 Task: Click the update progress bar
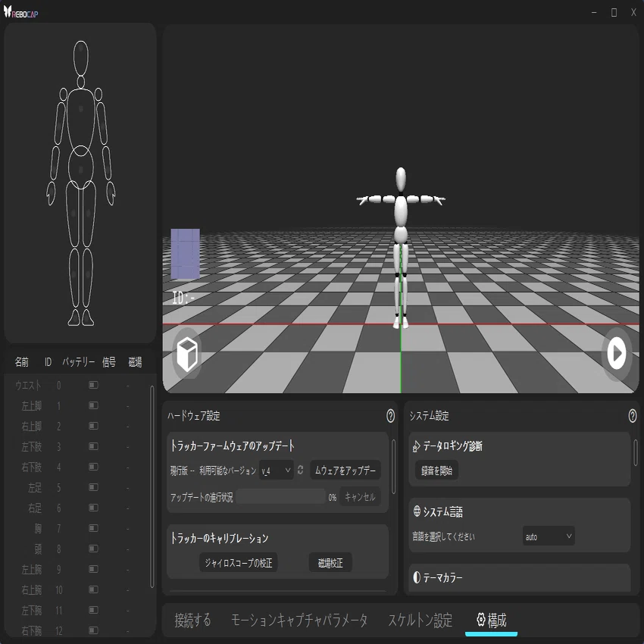281,497
